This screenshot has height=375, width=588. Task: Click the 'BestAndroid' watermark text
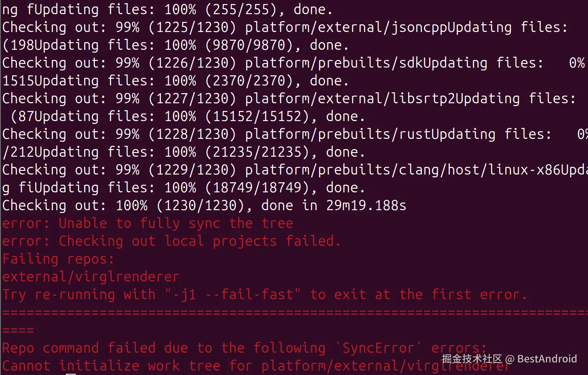547,359
